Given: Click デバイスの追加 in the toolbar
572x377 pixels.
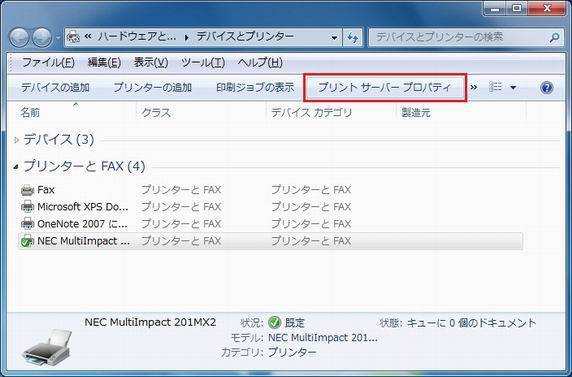Looking at the screenshot, I should 55,88.
